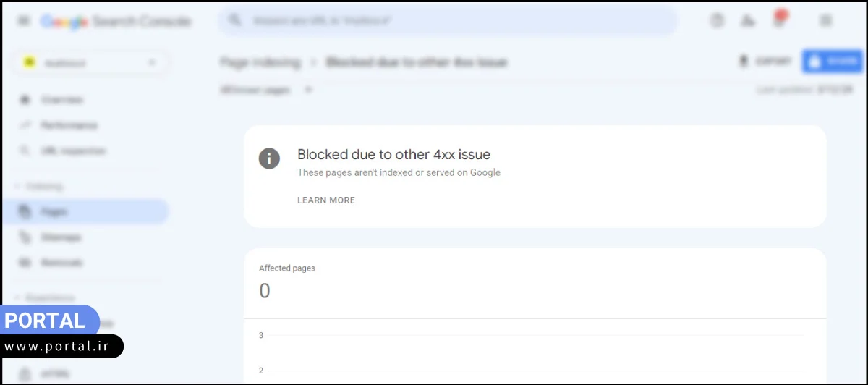Go to Overview in the sidebar
868x385 pixels.
(62, 99)
